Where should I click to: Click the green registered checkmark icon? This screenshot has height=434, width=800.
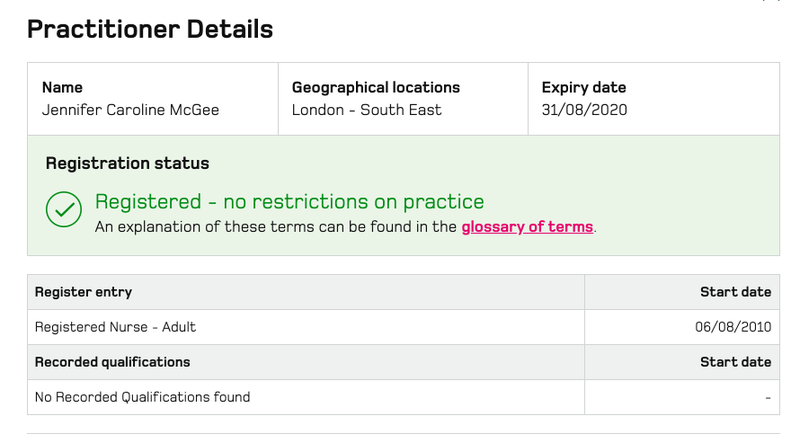tap(64, 209)
